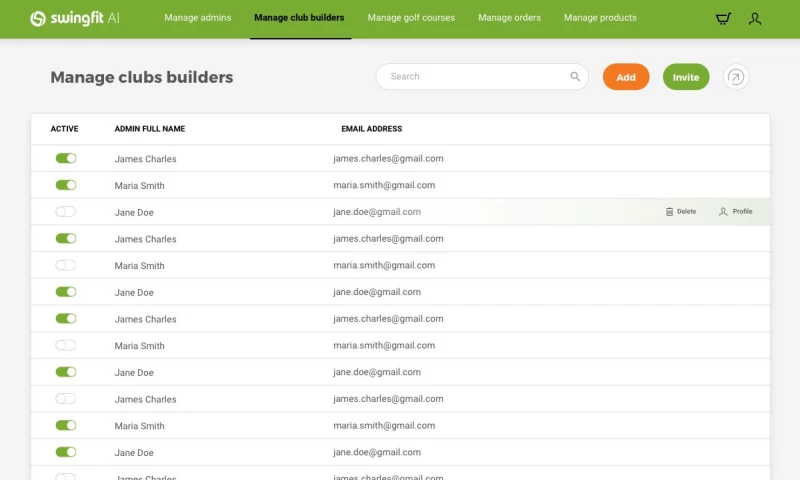Turn on the toggle in the fifth row, Maria Smith
The image size is (800, 480).
[x=66, y=265]
